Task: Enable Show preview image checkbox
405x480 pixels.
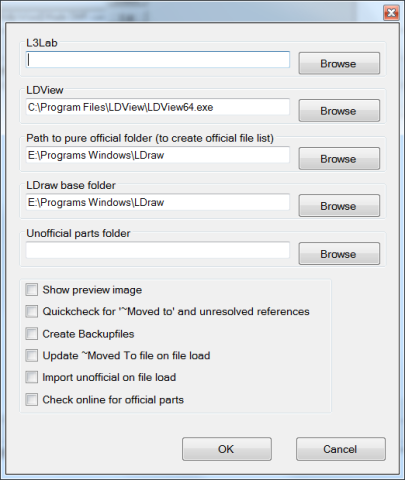Action: point(32,289)
